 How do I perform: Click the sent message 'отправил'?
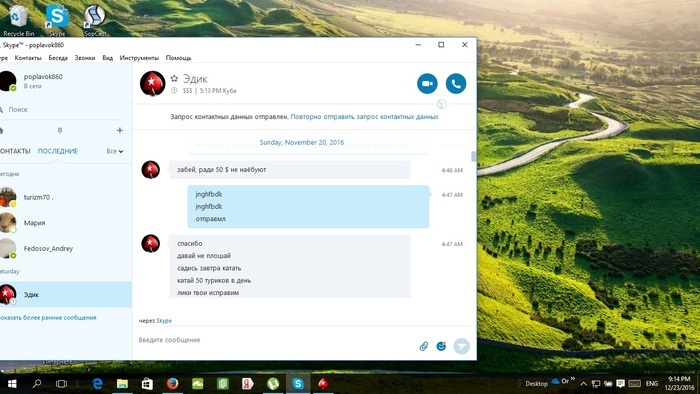point(210,219)
